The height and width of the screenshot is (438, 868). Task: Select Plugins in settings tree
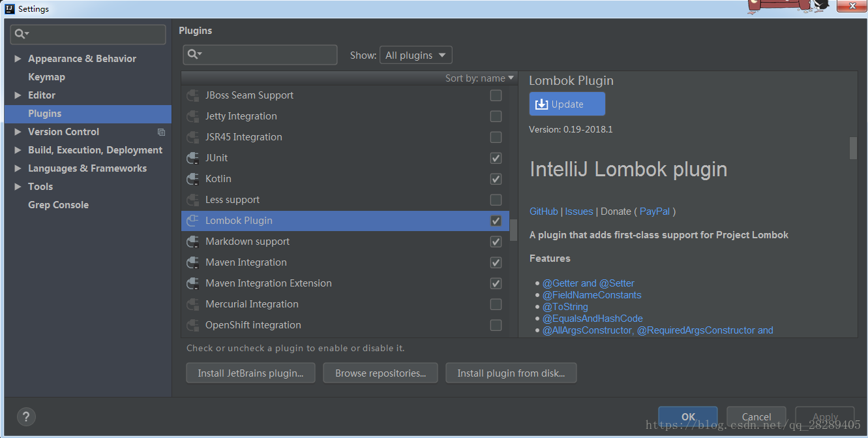[88, 114]
